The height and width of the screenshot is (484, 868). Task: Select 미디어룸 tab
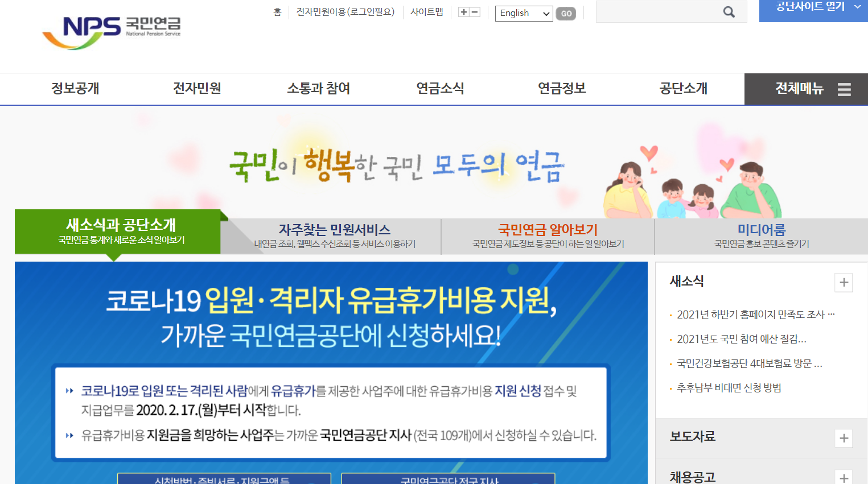[762, 236]
